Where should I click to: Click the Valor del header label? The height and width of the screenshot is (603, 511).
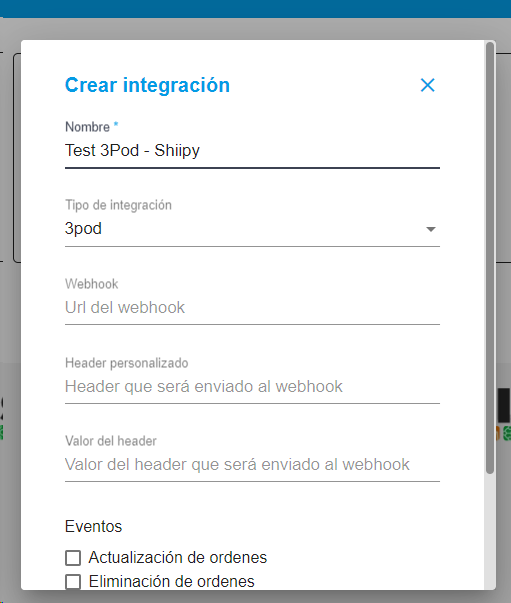coord(111,441)
